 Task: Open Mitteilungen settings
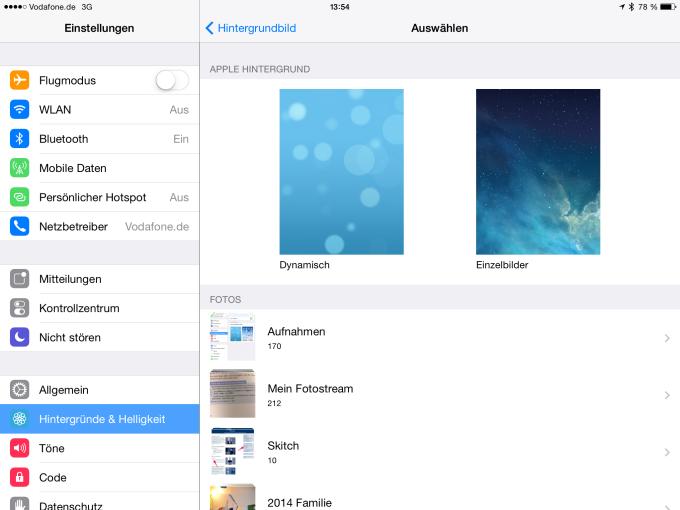[x=100, y=279]
